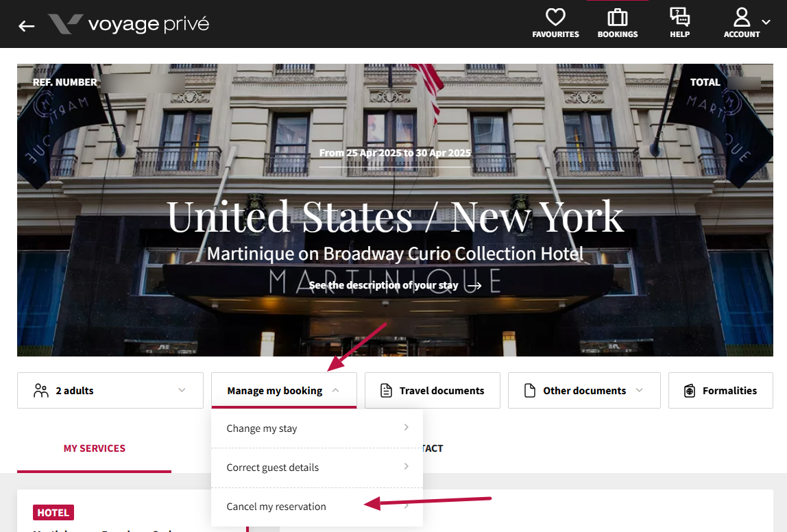Click the Travel documents page icon
Image resolution: width=787 pixels, height=532 pixels.
pos(386,391)
